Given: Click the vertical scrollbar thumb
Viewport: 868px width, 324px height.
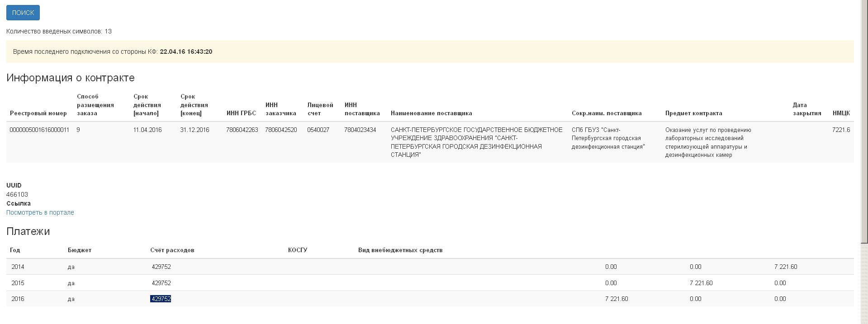Looking at the screenshot, I should tap(864, 122).
